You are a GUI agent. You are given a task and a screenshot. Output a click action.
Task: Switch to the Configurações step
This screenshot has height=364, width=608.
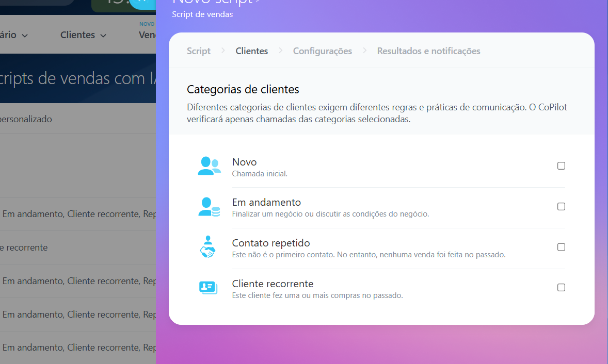pyautogui.click(x=322, y=51)
